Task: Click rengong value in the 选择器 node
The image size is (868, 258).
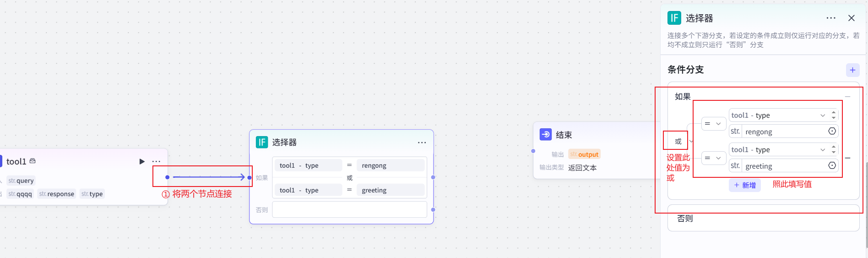Action: click(x=391, y=165)
